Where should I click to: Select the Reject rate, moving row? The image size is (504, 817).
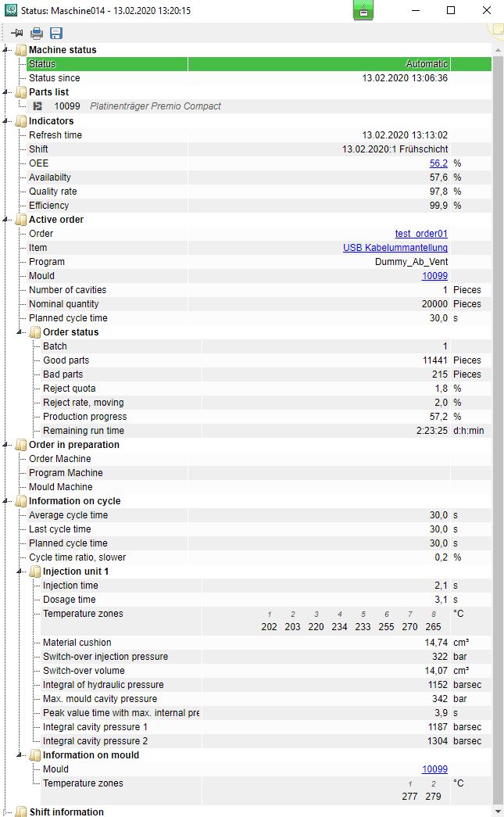266,403
